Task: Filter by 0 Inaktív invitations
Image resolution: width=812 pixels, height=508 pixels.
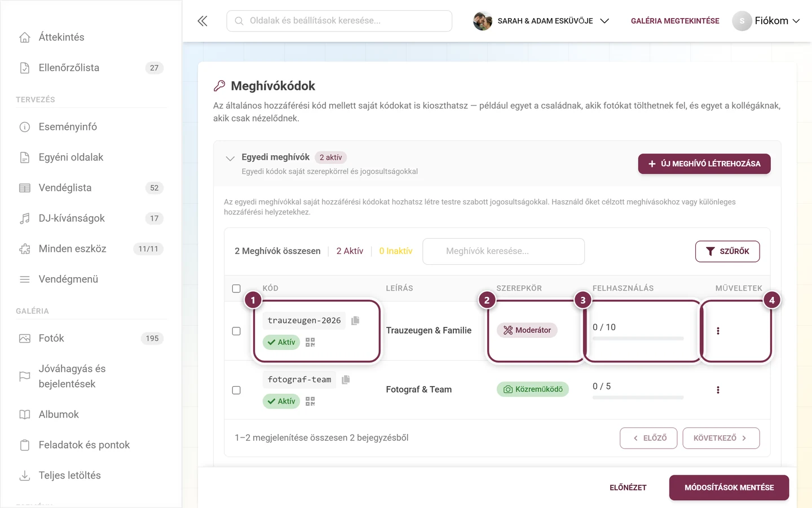Action: (396, 251)
